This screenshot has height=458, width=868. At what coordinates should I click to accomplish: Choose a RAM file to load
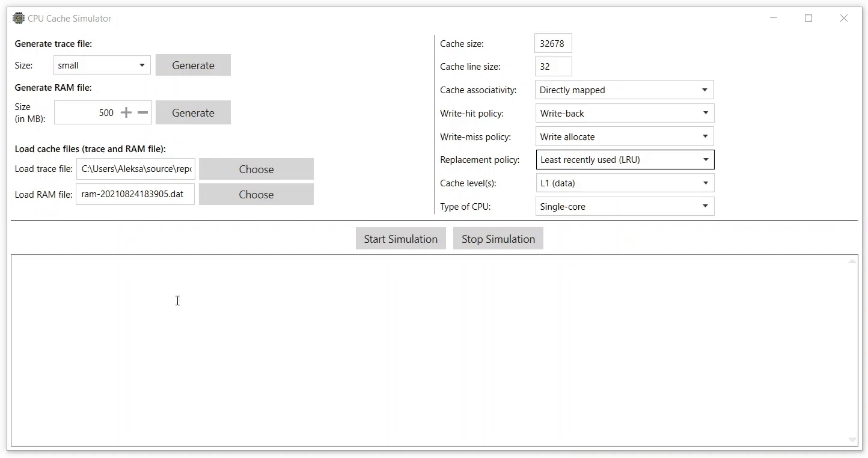click(x=256, y=194)
